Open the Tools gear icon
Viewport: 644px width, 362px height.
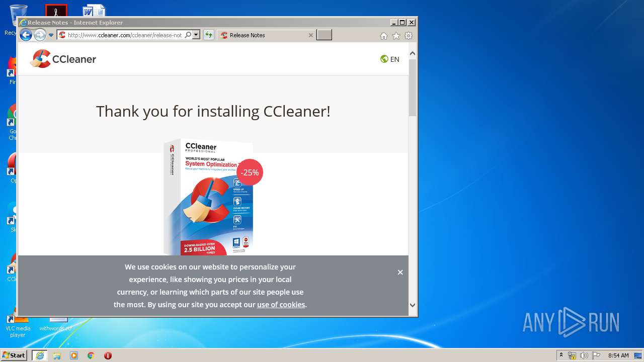pyautogui.click(x=409, y=36)
